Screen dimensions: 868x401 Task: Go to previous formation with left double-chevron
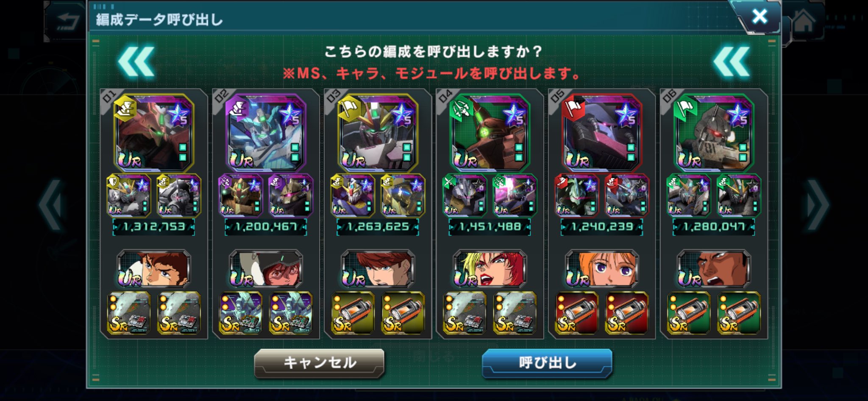(x=136, y=62)
